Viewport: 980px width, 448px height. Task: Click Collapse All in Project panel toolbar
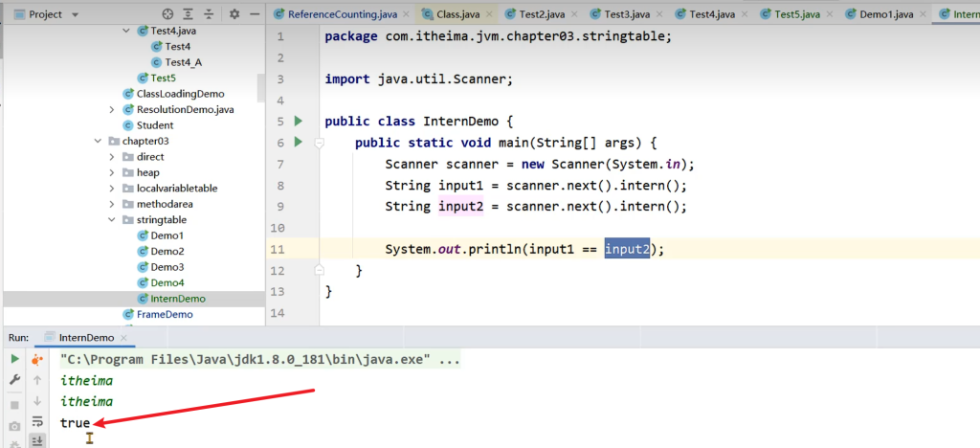(210, 14)
